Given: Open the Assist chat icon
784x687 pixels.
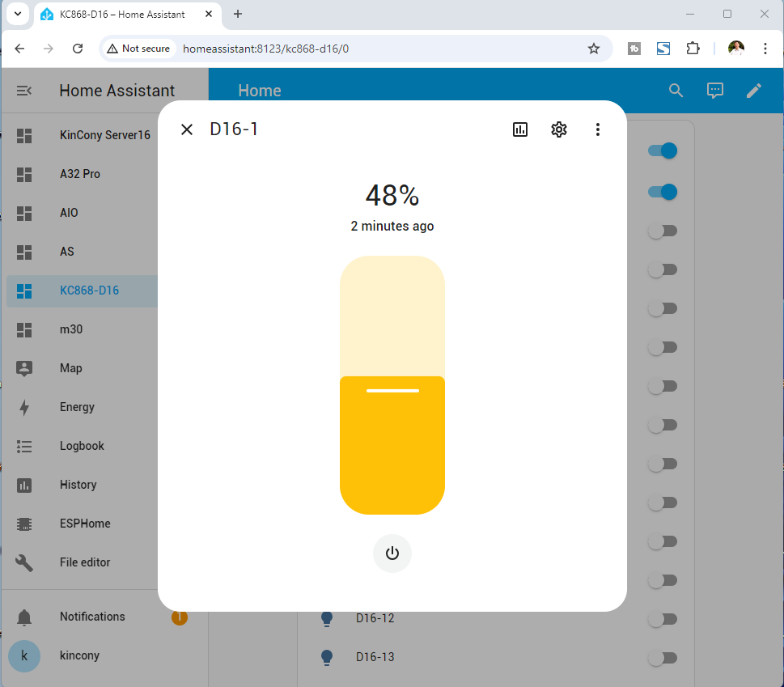Looking at the screenshot, I should tap(715, 91).
